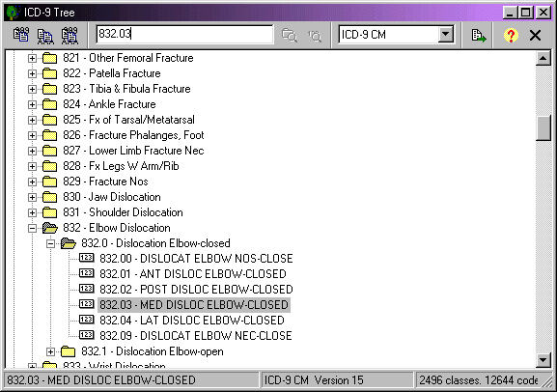Click the search field containing 832.03
Image resolution: width=557 pixels, height=392 pixels.
point(184,34)
